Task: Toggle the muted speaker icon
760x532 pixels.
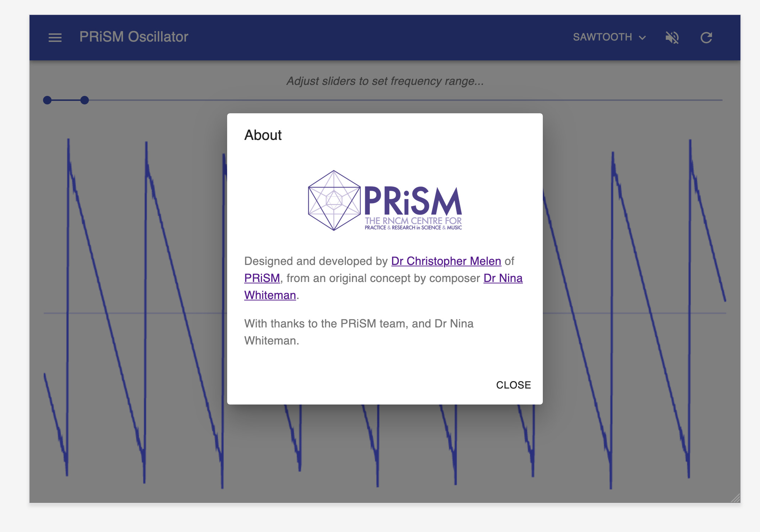Action: coord(672,37)
